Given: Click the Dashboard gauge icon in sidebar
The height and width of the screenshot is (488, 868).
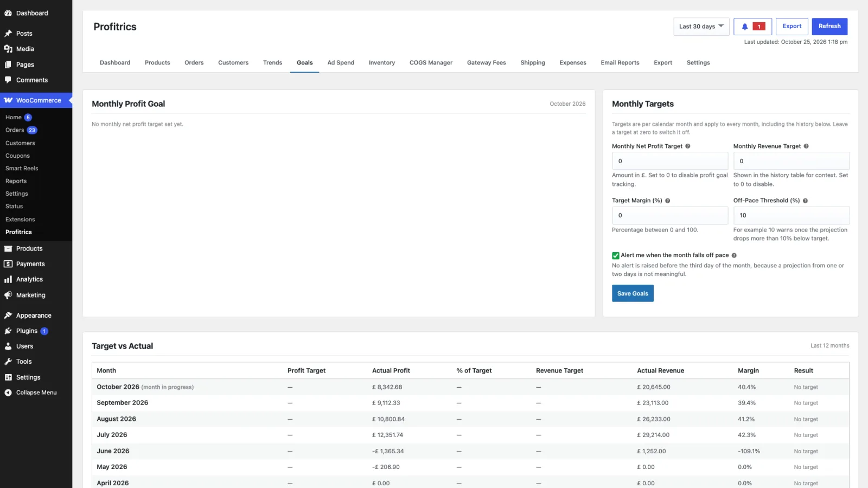Looking at the screenshot, I should (8, 13).
